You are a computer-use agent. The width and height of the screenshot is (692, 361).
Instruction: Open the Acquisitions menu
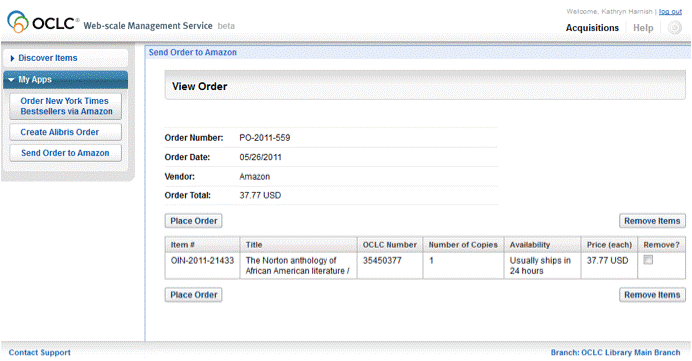[592, 28]
